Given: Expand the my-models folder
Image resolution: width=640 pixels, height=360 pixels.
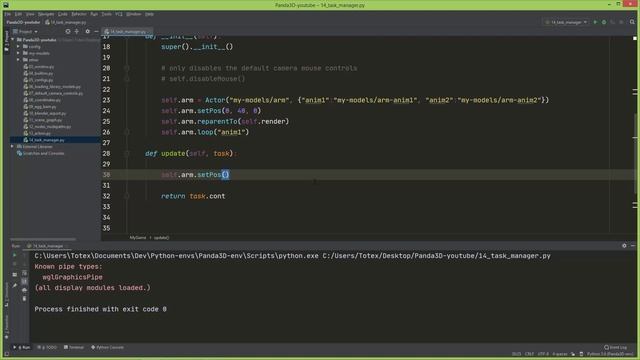Looking at the screenshot, I should point(18,53).
